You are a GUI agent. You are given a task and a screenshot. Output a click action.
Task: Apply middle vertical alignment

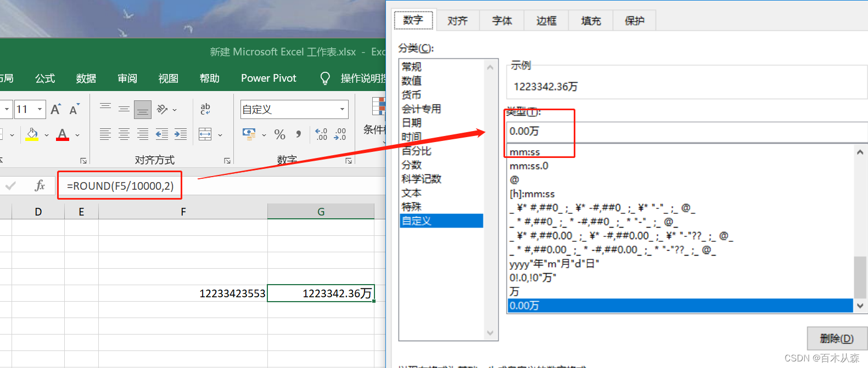tap(124, 109)
